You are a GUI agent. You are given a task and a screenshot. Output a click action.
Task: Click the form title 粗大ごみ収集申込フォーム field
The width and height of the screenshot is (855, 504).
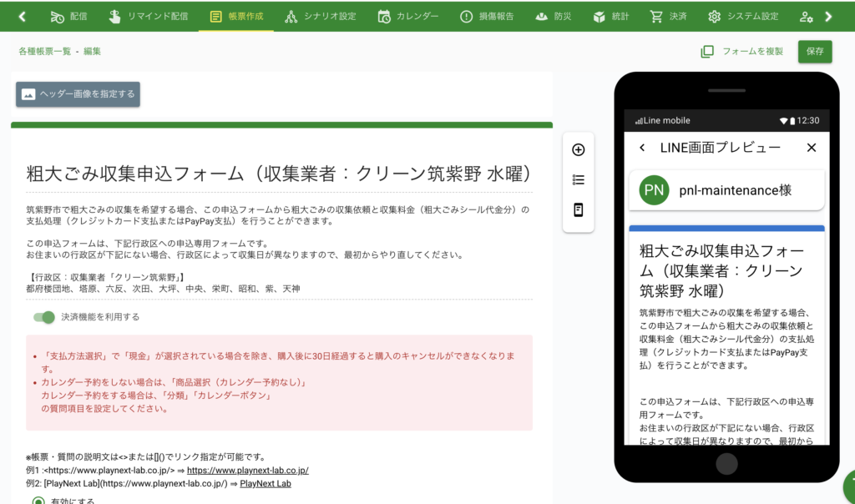click(x=279, y=174)
